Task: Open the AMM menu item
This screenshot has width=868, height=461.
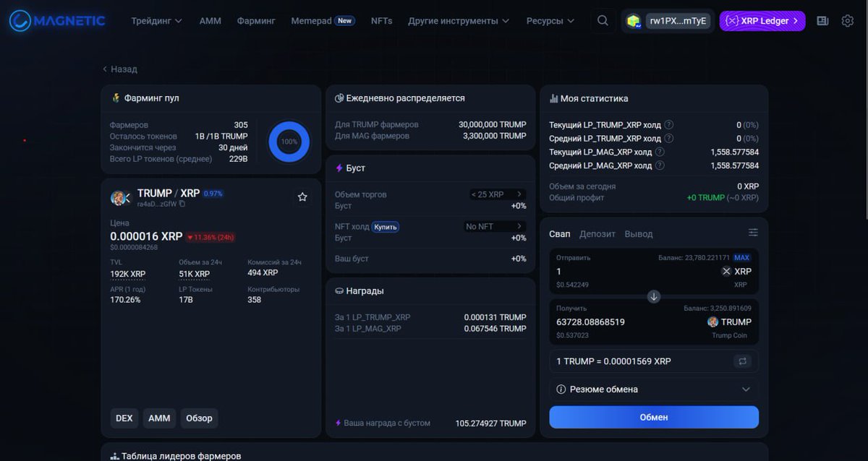Action: tap(210, 21)
